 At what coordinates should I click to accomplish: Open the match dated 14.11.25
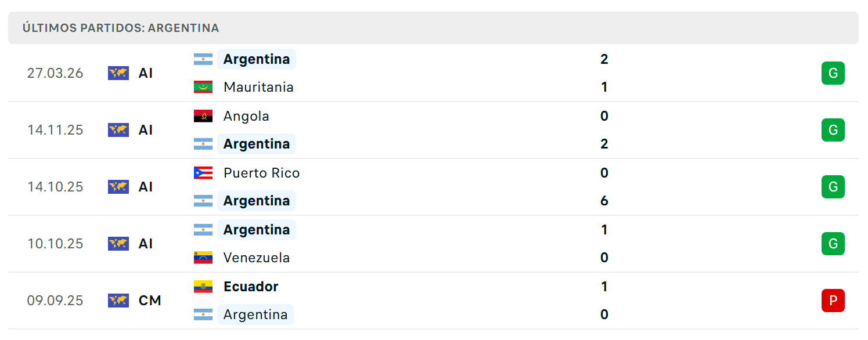coord(434,130)
